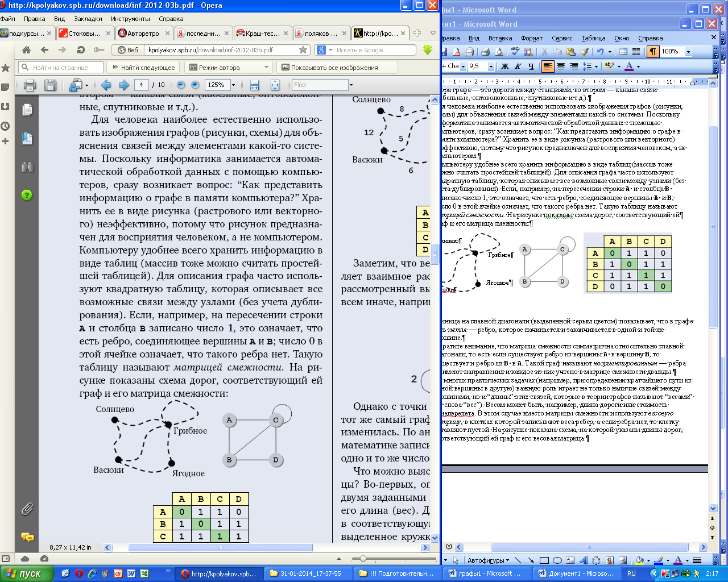Undo last action in Word
Image resolution: width=728 pixels, height=582 pixels.
tap(600, 52)
